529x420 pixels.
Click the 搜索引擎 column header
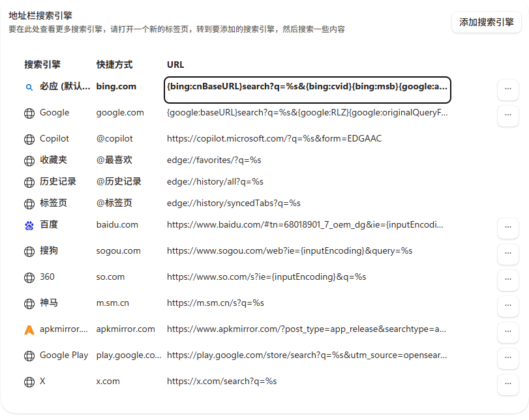(42, 65)
